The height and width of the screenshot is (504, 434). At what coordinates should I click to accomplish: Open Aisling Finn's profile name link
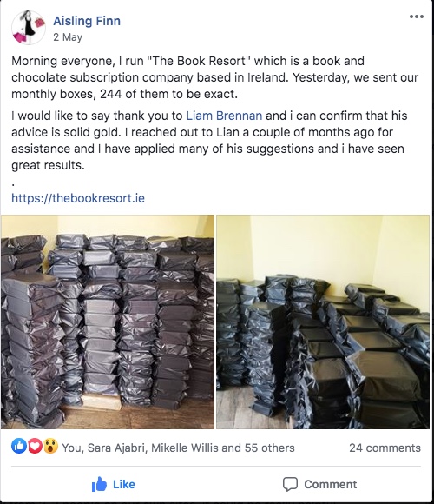(x=87, y=21)
